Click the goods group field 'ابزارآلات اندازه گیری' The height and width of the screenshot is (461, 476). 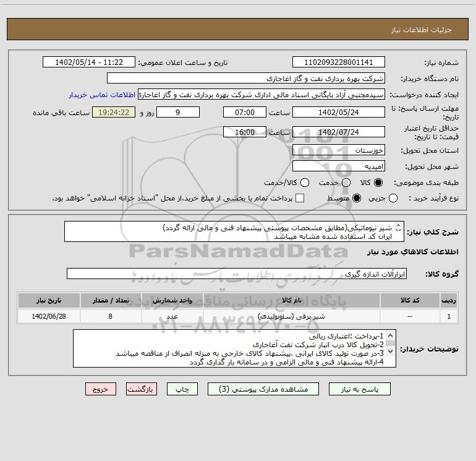click(x=237, y=274)
